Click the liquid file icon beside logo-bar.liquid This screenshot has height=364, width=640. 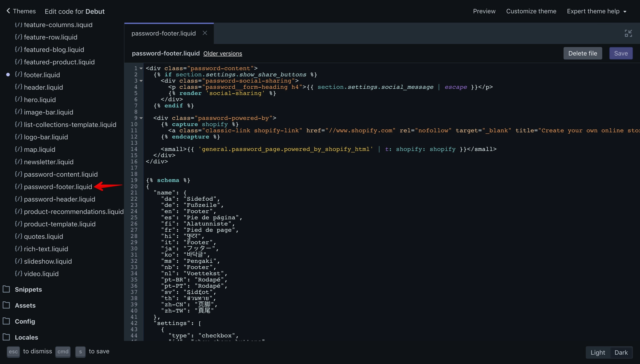18,136
